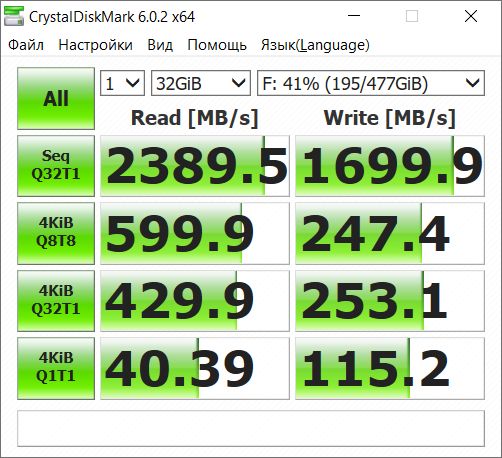The height and width of the screenshot is (458, 502).
Task: Open the Язык(Language) menu
Action: (x=315, y=45)
